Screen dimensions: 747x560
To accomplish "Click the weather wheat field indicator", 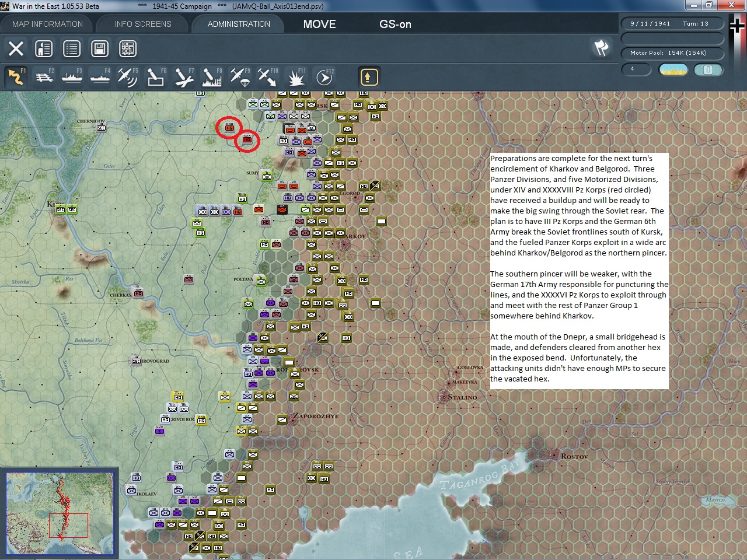I will [x=673, y=69].
